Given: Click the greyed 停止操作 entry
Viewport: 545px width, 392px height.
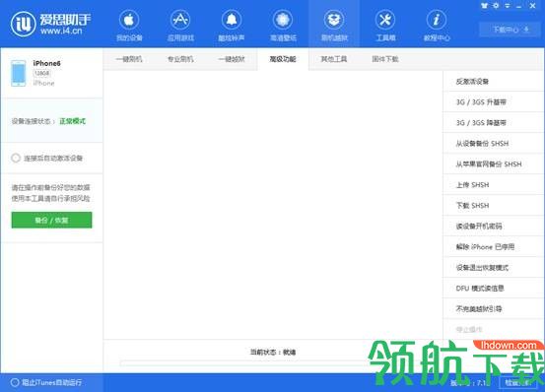Looking at the screenshot, I should 494,329.
